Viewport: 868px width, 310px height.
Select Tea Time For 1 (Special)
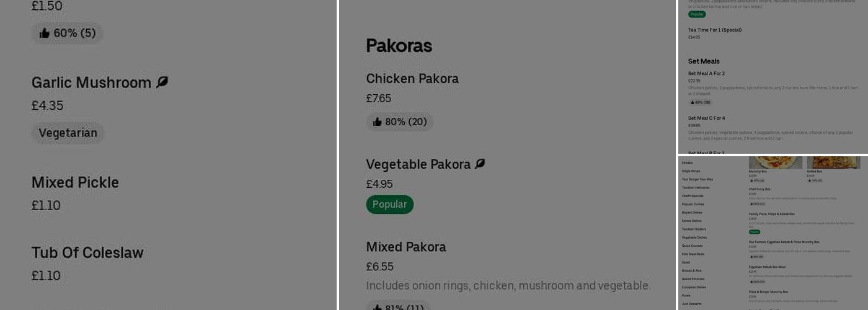714,30
